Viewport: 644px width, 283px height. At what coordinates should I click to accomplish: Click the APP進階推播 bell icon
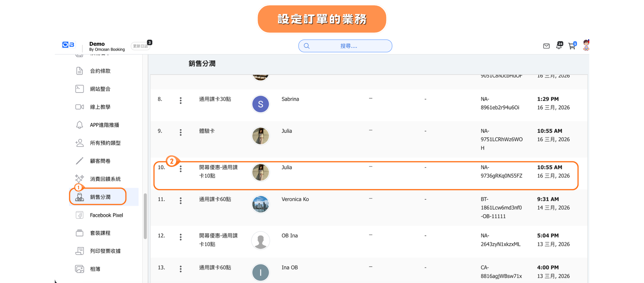80,125
